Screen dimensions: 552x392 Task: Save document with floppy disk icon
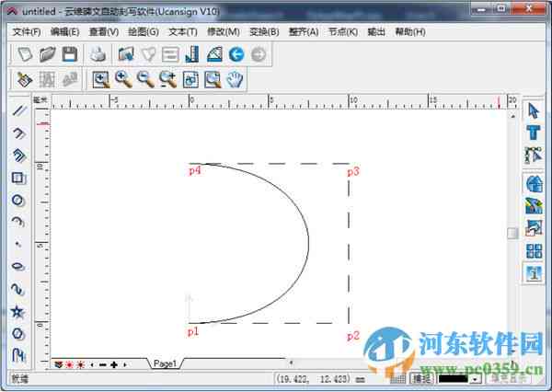(x=70, y=54)
